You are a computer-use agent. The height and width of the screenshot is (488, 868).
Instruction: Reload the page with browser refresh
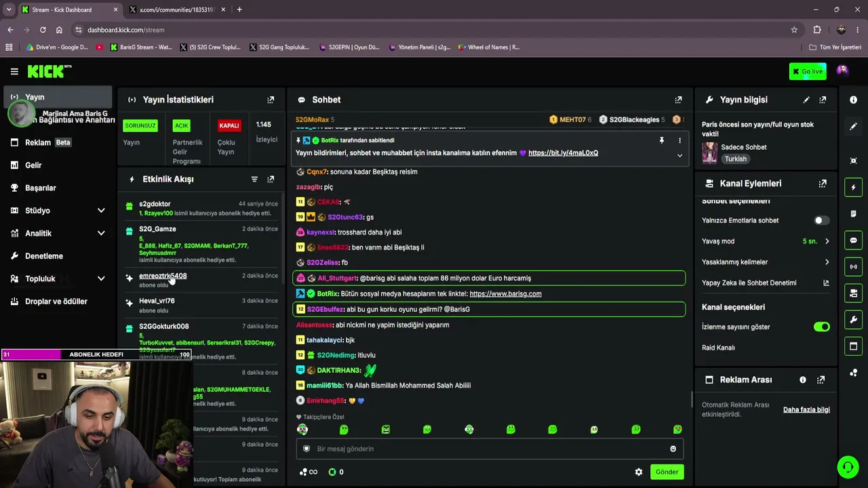(43, 30)
